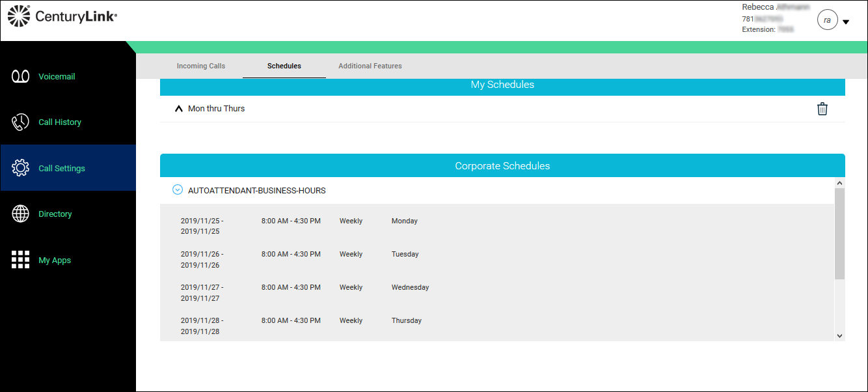Click the 'ra' user avatar circle
Viewport: 868px width, 392px height.
(827, 20)
